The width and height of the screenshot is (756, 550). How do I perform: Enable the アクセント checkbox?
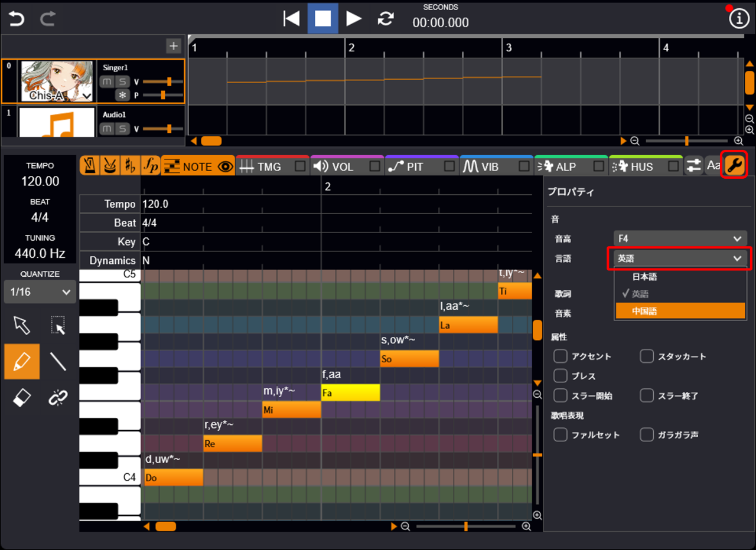tap(560, 356)
